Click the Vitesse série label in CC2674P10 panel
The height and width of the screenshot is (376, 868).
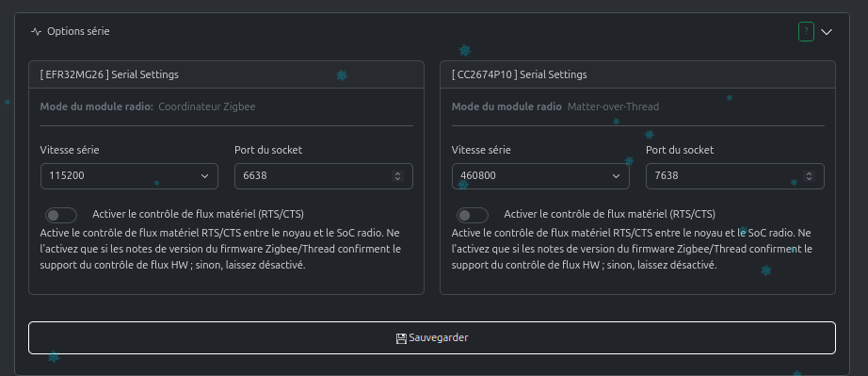tap(481, 150)
